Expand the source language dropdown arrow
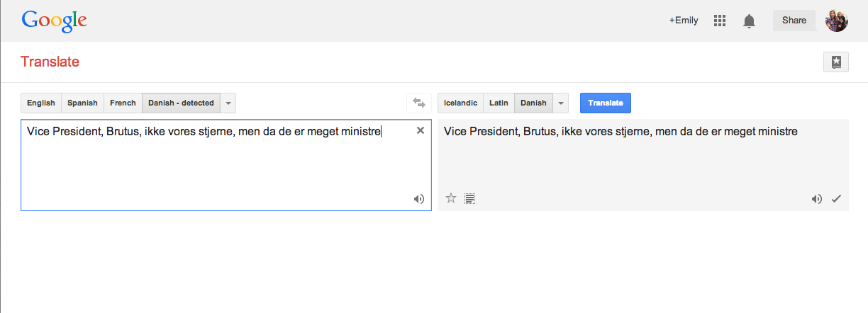868x313 pixels. pyautogui.click(x=228, y=103)
